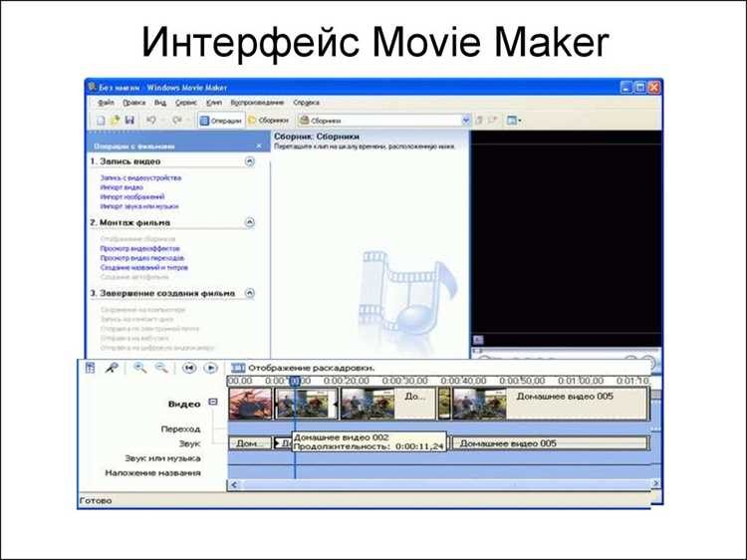Select the video clip labeled До...
This screenshot has width=747, height=560.
click(388, 404)
